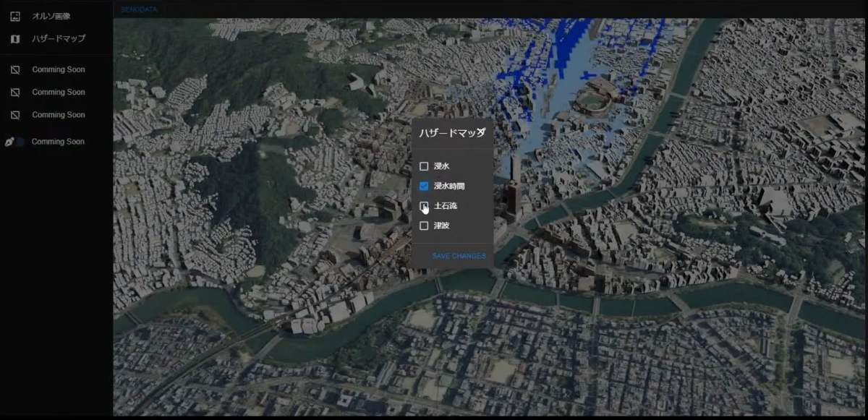
Task: Click the 土石流 label text
Action: 446,206
